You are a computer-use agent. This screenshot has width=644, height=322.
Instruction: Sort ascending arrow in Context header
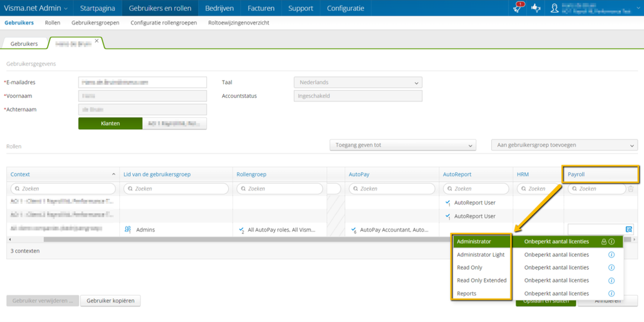113,174
